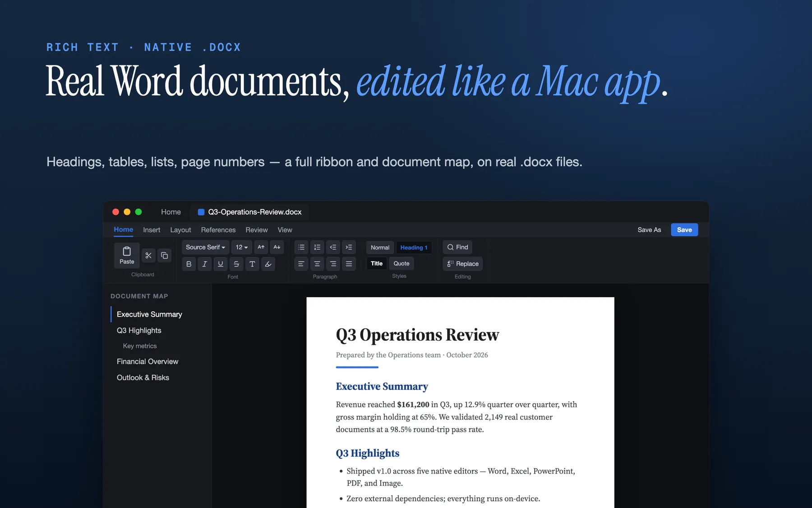Image resolution: width=812 pixels, height=508 pixels.
Task: Go to Outlook & Risks in document map
Action: [x=143, y=378]
